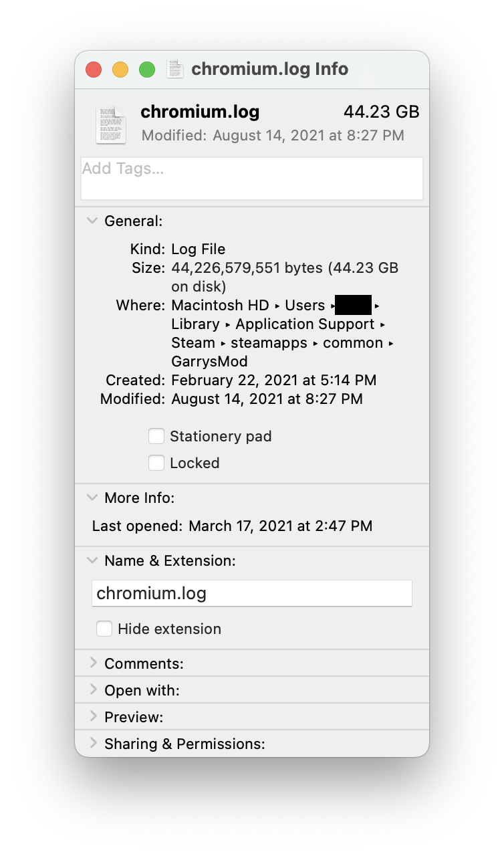Zoom the Info window with green button
The width and height of the screenshot is (504, 856).
click(x=147, y=70)
